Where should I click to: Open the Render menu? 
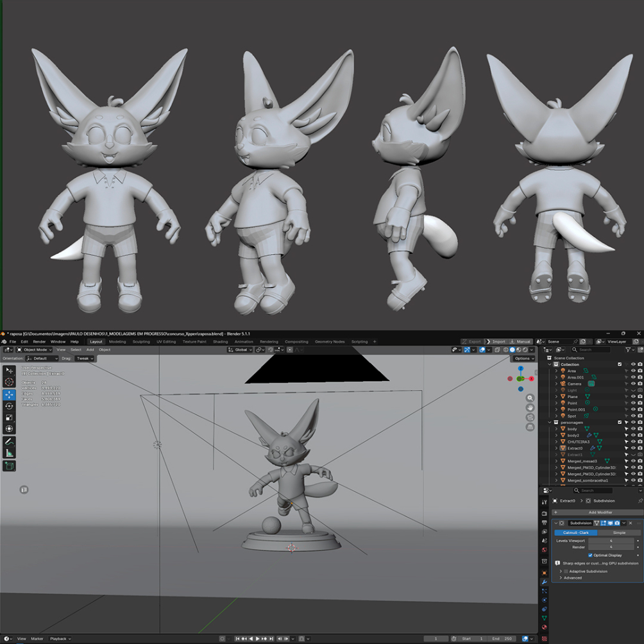(x=39, y=341)
